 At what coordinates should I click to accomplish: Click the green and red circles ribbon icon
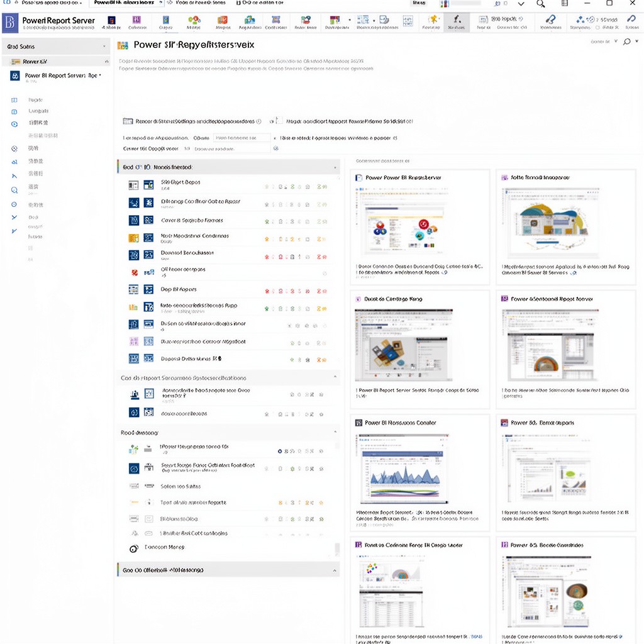coord(194,20)
